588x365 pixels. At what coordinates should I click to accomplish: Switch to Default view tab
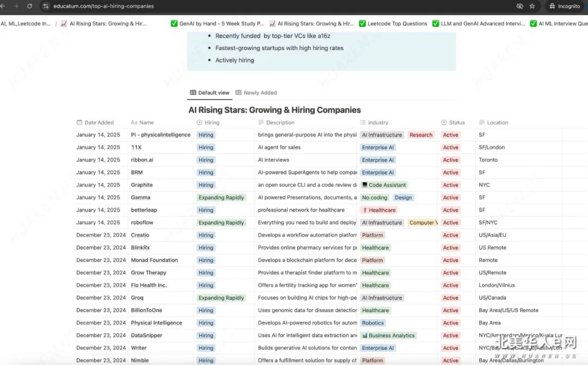coord(210,92)
